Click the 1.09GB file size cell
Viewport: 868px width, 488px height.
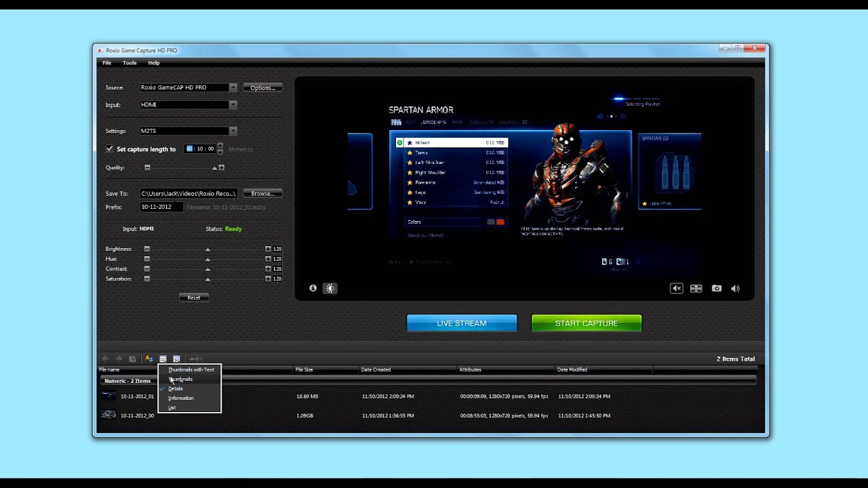click(x=304, y=415)
